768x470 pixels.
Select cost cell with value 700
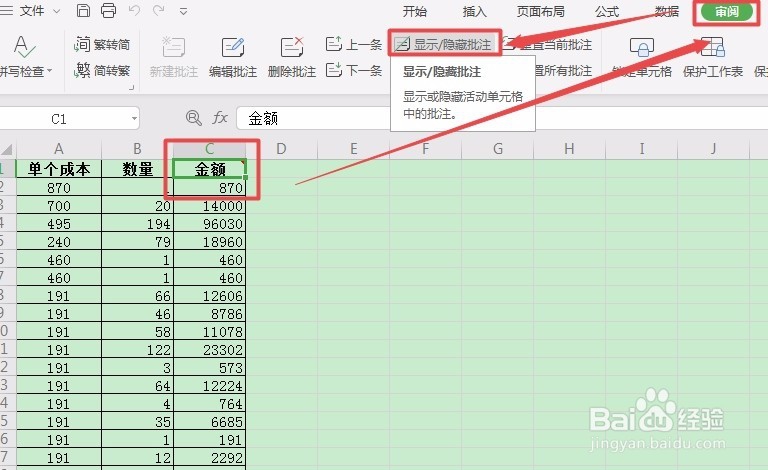[x=59, y=206]
